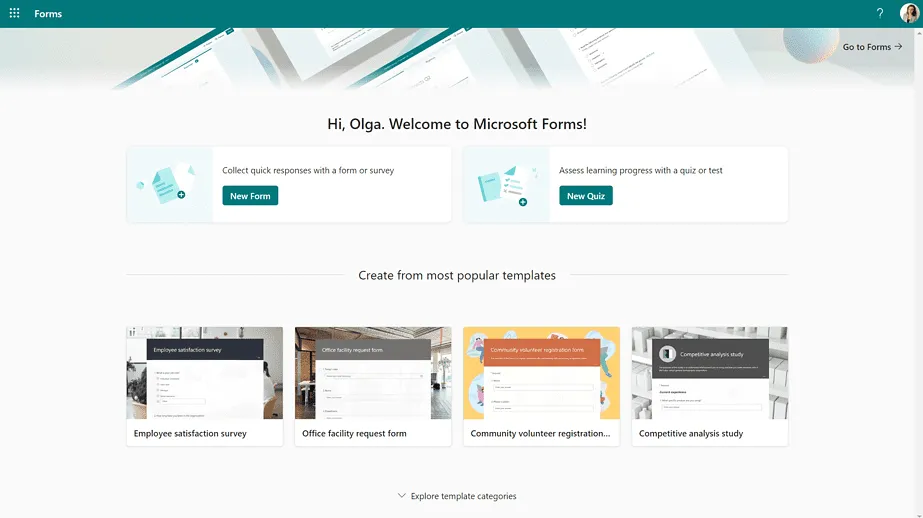Select the 'Community volunteer registration...' label

(540, 433)
